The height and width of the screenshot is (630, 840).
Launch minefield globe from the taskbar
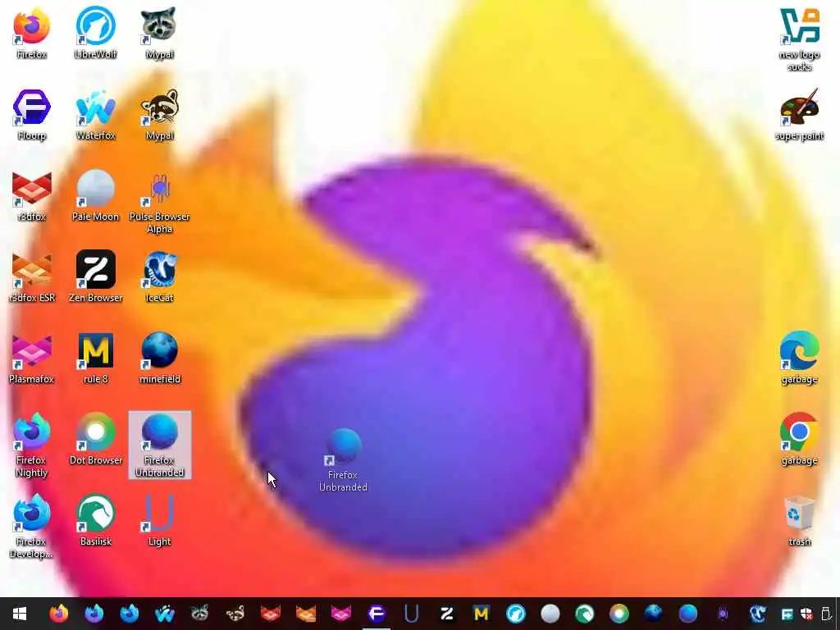[653, 614]
